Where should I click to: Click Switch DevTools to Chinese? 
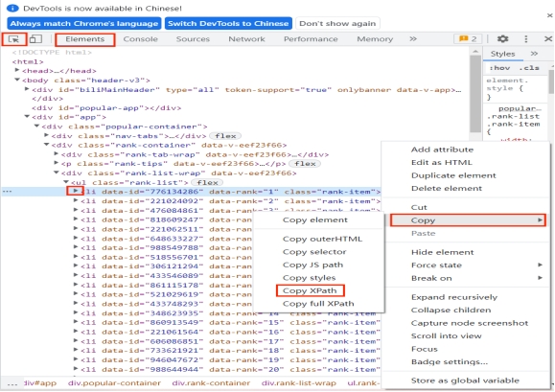[228, 24]
